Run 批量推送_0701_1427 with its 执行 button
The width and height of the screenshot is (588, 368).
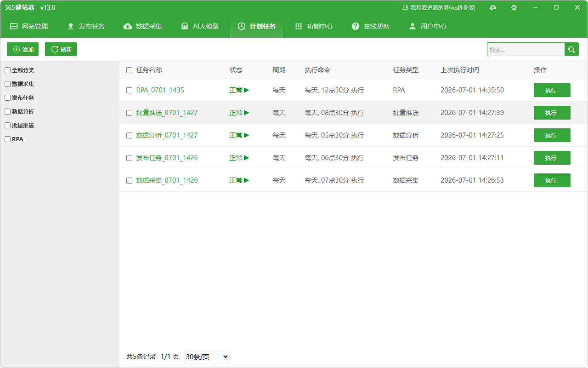[x=552, y=113]
